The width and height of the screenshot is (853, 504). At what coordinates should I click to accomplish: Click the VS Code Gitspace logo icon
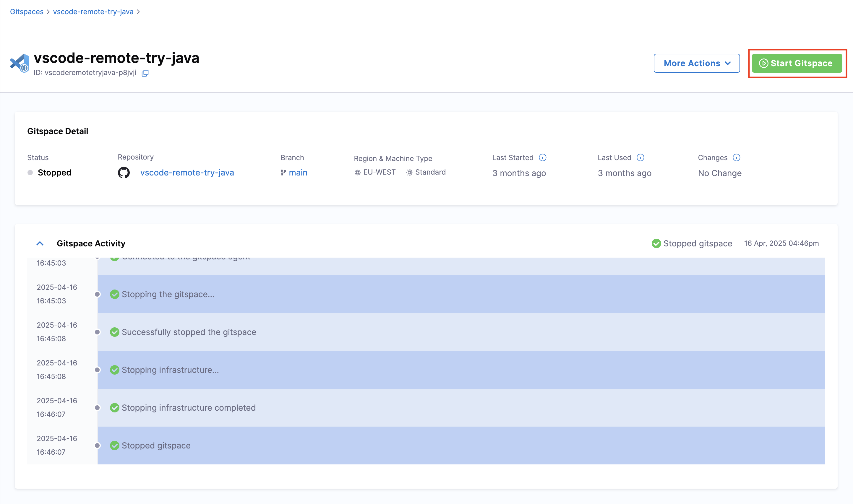pos(20,63)
